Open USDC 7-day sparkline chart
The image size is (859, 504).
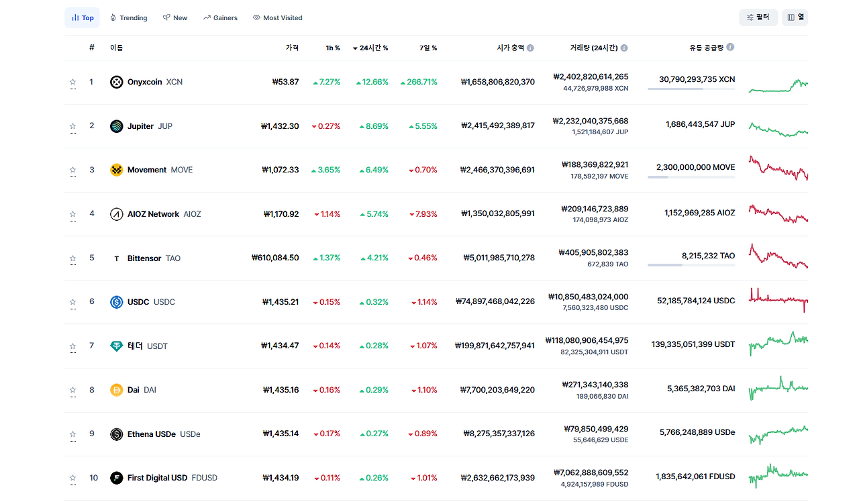coord(778,300)
